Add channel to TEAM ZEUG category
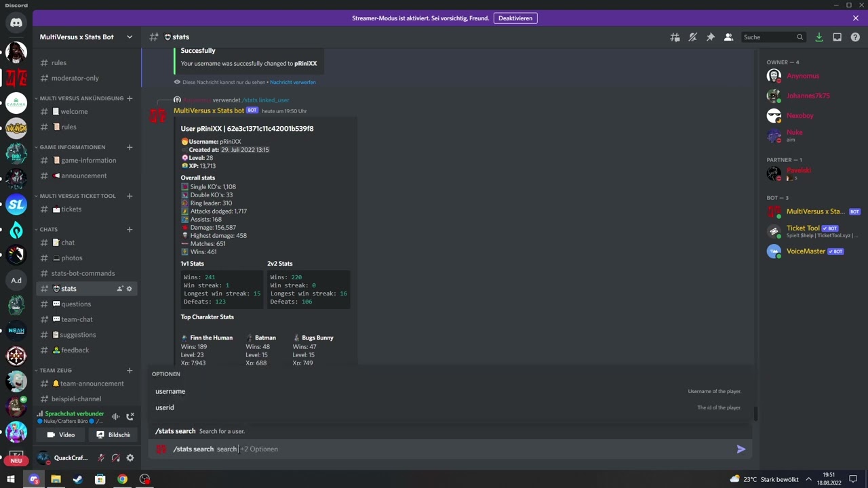The height and width of the screenshot is (488, 868). 130,370
